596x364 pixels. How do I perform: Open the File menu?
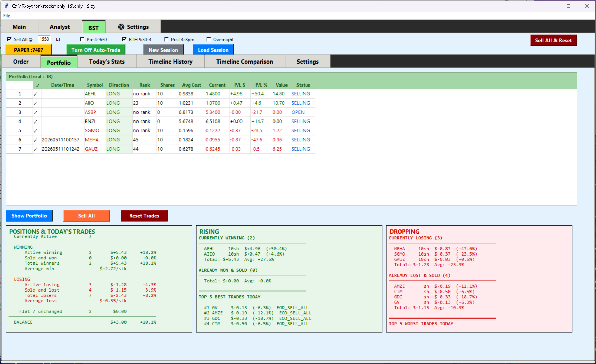point(7,16)
